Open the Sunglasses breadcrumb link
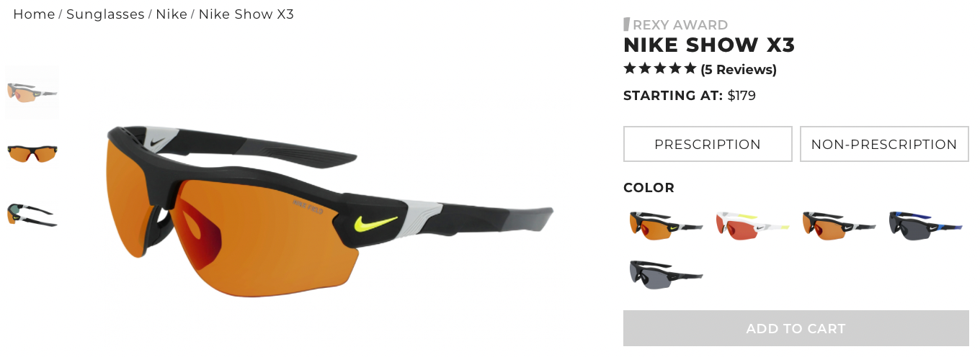The height and width of the screenshot is (357, 980). coord(105,14)
